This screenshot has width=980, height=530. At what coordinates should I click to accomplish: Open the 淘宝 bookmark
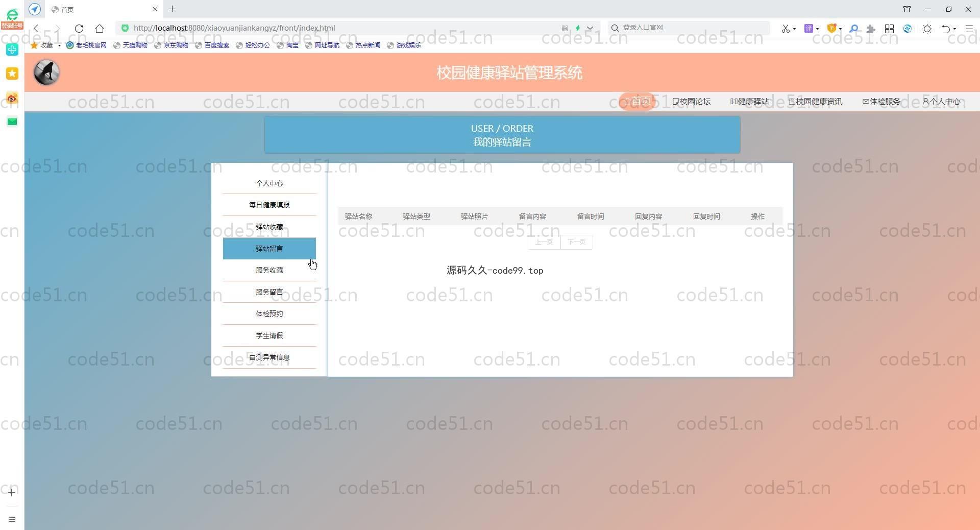coord(287,45)
